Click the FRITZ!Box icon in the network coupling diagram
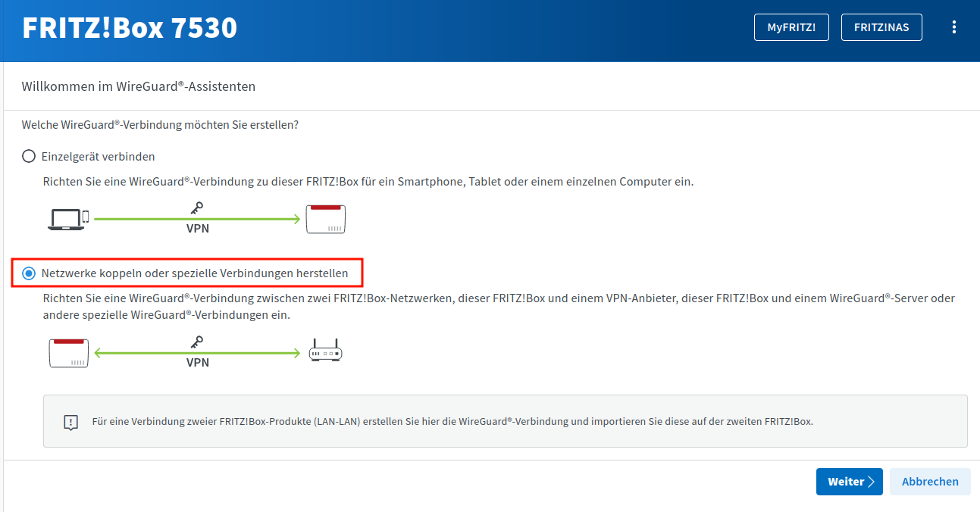Image resolution: width=980 pixels, height=512 pixels. (69, 353)
